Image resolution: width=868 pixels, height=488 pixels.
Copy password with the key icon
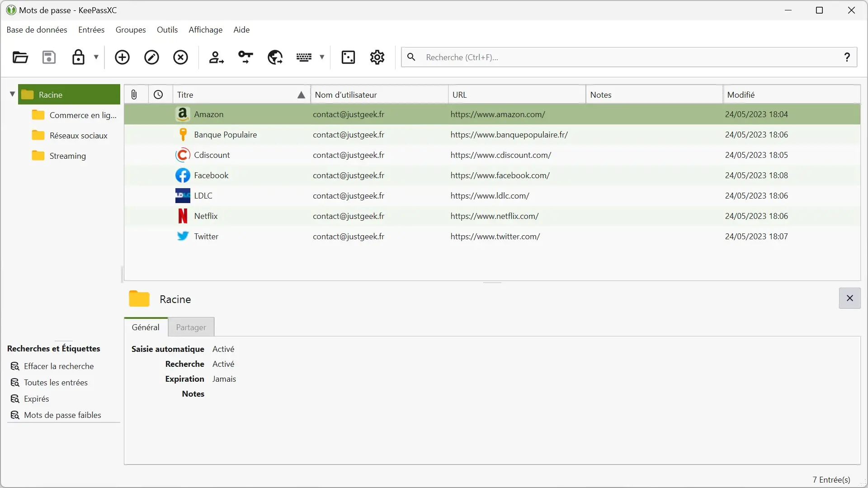tap(245, 57)
